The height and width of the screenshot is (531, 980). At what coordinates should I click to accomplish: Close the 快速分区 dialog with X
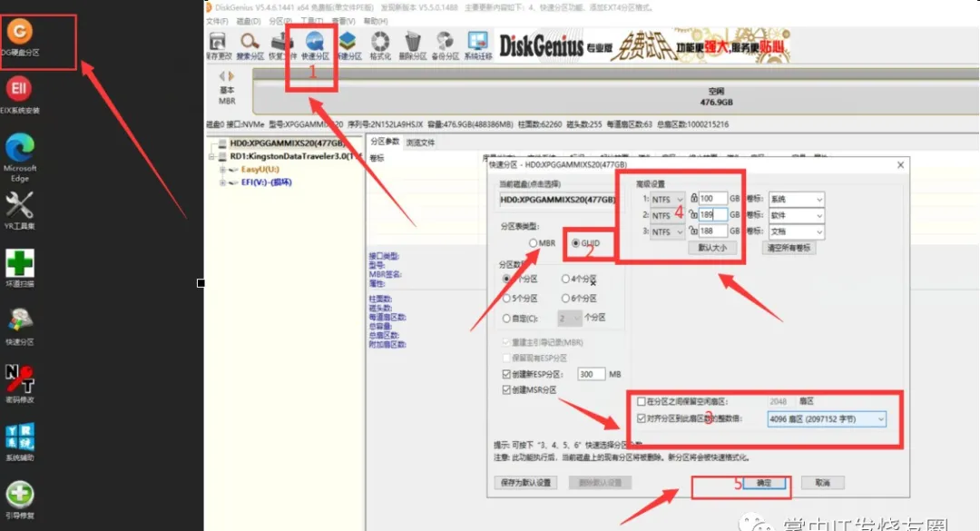(900, 165)
